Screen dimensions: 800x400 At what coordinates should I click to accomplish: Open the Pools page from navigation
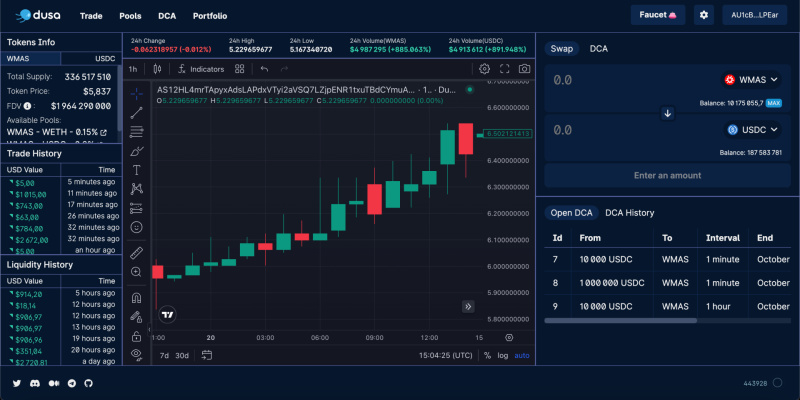coord(130,16)
